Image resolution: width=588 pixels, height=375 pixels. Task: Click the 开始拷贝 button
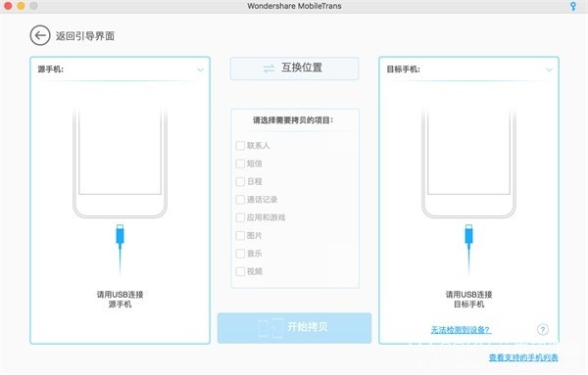click(294, 328)
